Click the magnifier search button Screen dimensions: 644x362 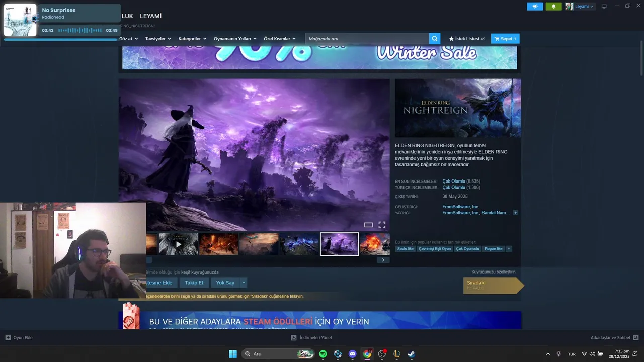434,39
